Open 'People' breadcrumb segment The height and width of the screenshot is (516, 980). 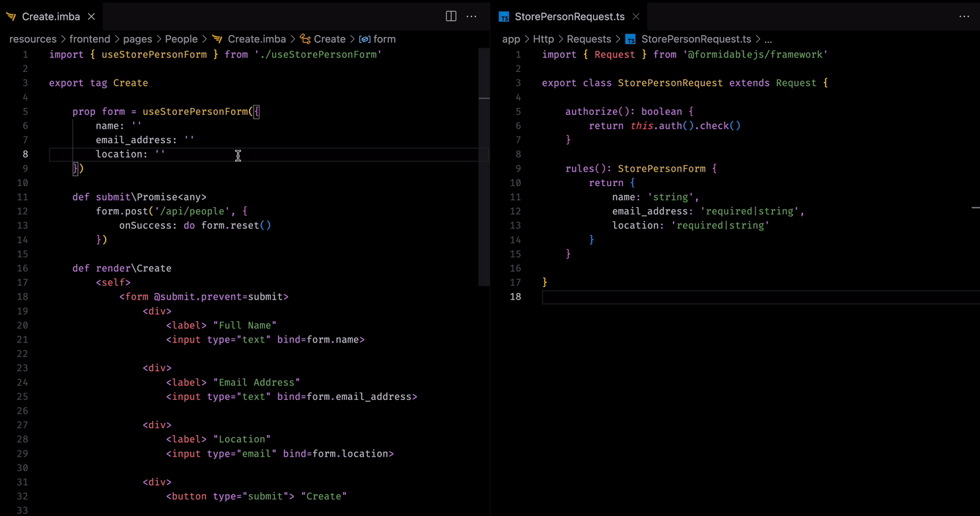(182, 39)
